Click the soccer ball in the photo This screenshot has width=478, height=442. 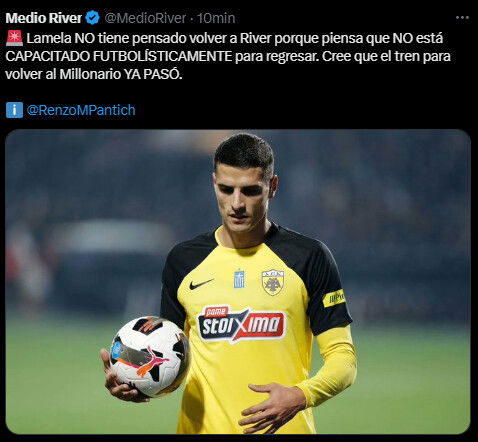click(149, 356)
